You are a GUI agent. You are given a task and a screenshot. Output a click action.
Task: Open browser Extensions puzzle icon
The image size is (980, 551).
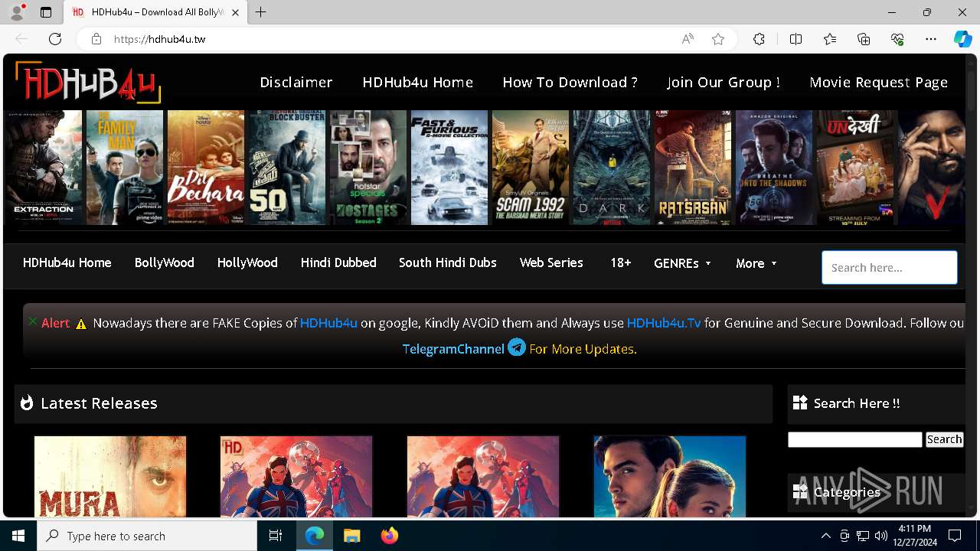tap(759, 39)
